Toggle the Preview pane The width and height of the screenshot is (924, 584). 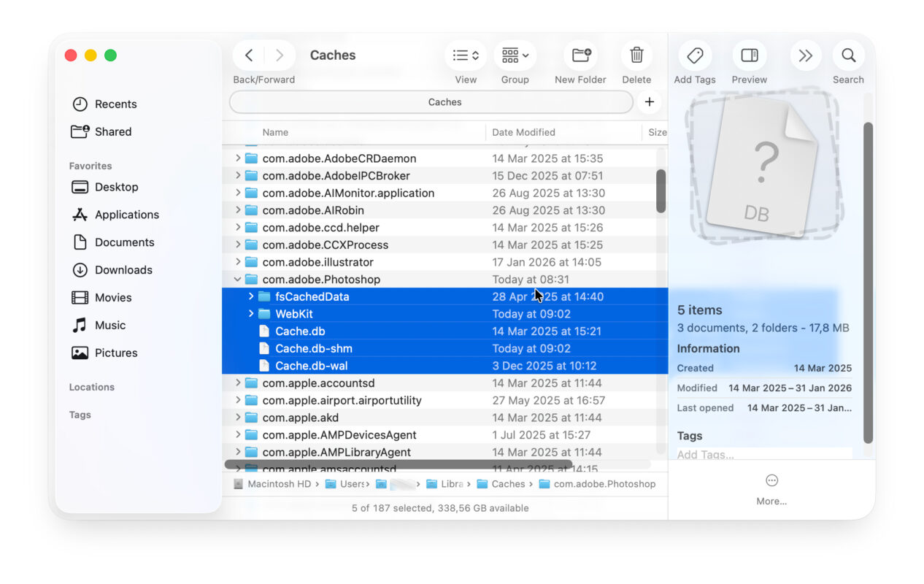pyautogui.click(x=749, y=55)
